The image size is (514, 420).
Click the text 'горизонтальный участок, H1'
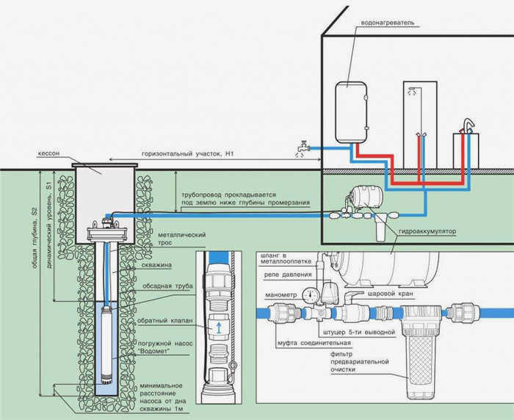tap(187, 153)
